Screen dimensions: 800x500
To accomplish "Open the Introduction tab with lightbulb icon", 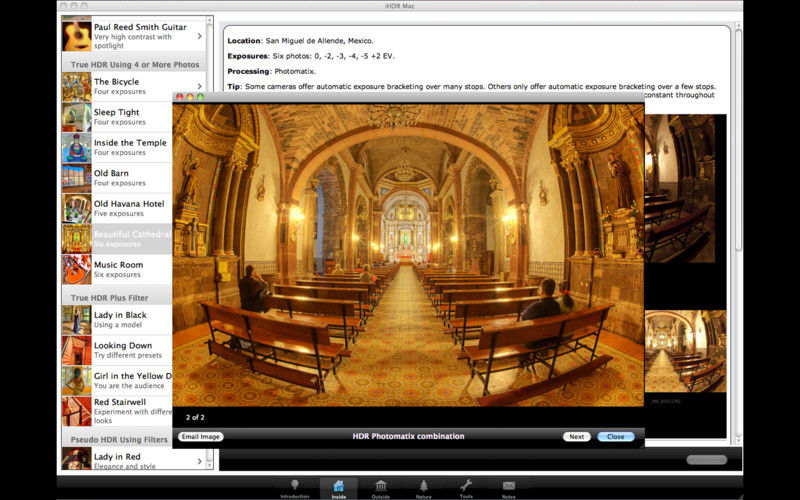I will (x=294, y=489).
